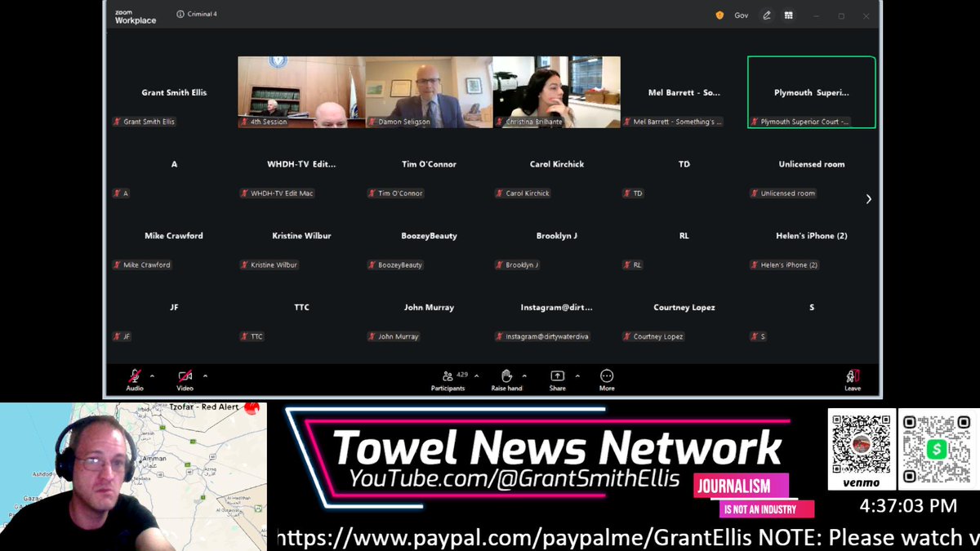Image resolution: width=980 pixels, height=551 pixels.
Task: Open audio options arrow beside Audio
Action: 152,376
